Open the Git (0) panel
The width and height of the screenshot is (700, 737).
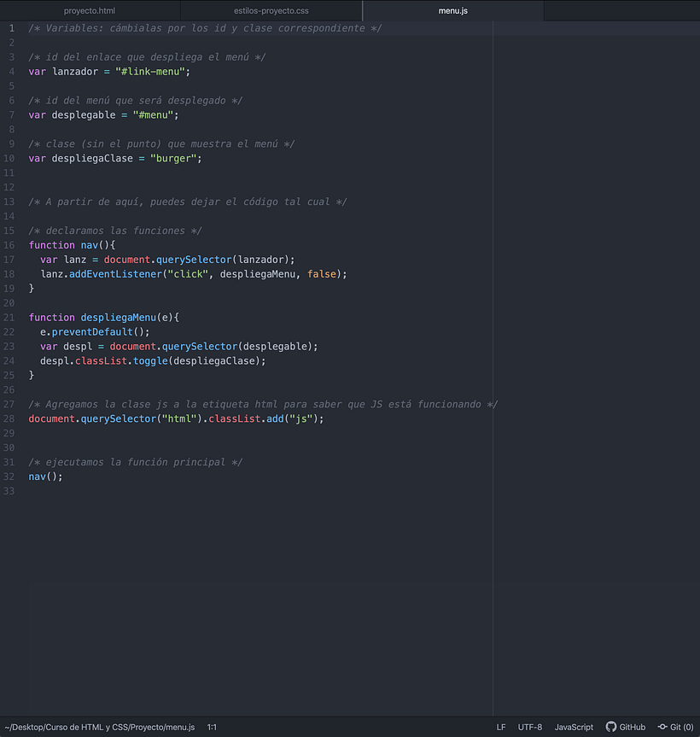(675, 727)
